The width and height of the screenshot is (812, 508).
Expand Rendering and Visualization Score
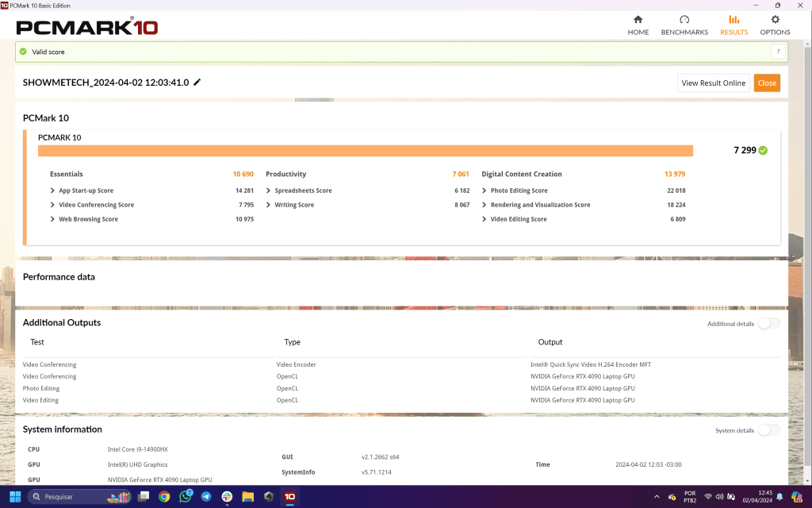click(485, 205)
